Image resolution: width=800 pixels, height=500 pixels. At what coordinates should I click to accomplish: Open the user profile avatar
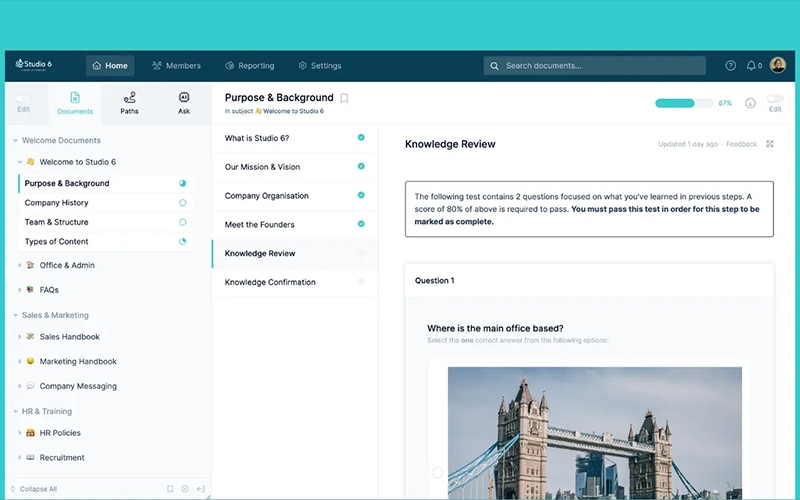click(777, 66)
